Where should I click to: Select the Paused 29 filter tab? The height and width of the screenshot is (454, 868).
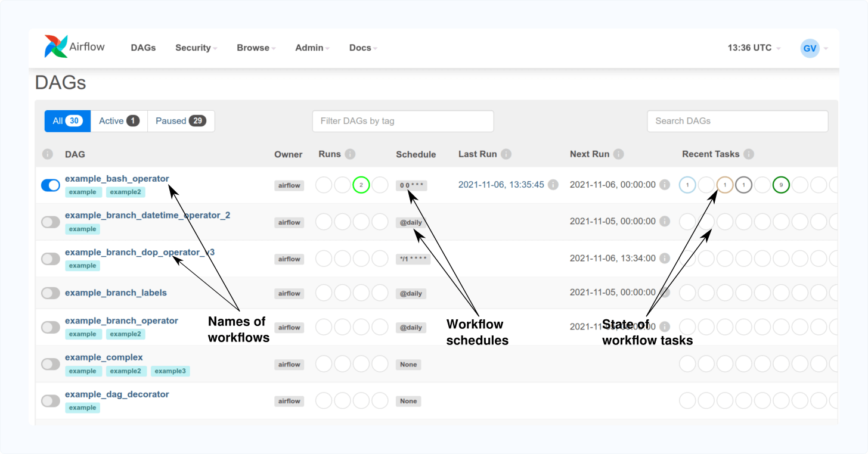pos(181,121)
